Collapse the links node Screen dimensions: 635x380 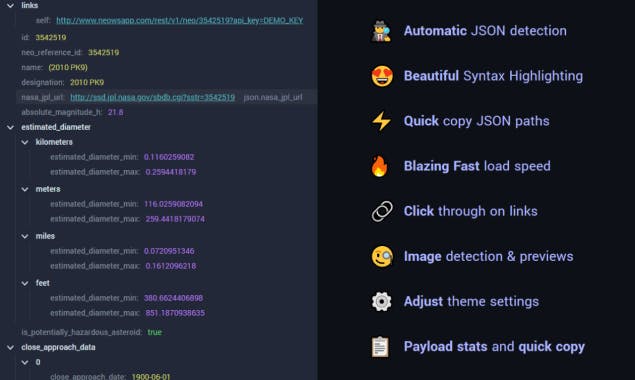pyautogui.click(x=11, y=6)
